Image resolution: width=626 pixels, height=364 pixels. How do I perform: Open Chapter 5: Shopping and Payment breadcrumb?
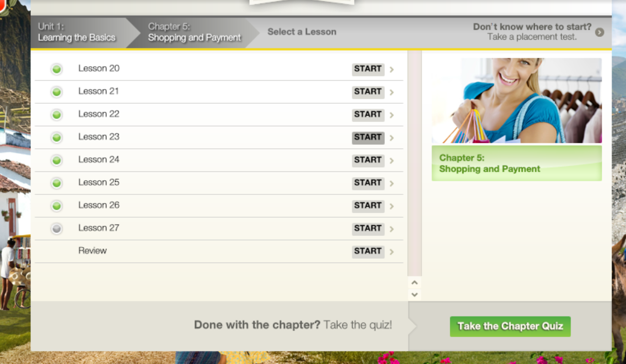tap(194, 32)
